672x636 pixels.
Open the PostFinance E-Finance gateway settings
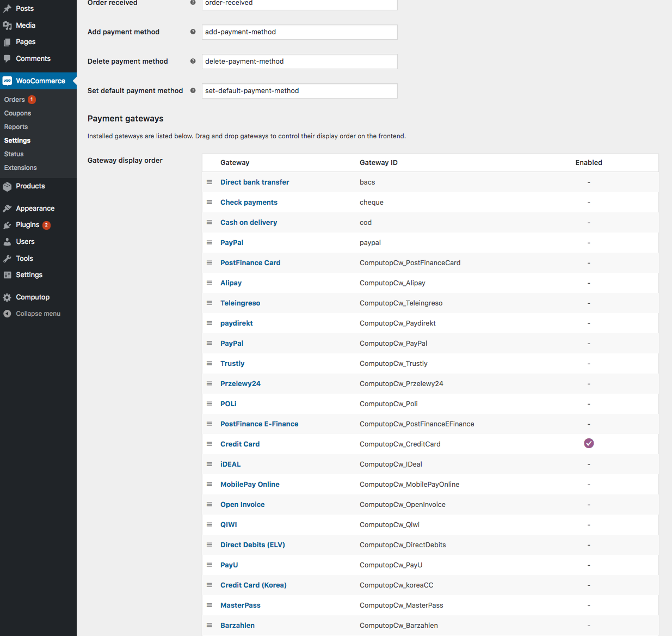click(259, 424)
